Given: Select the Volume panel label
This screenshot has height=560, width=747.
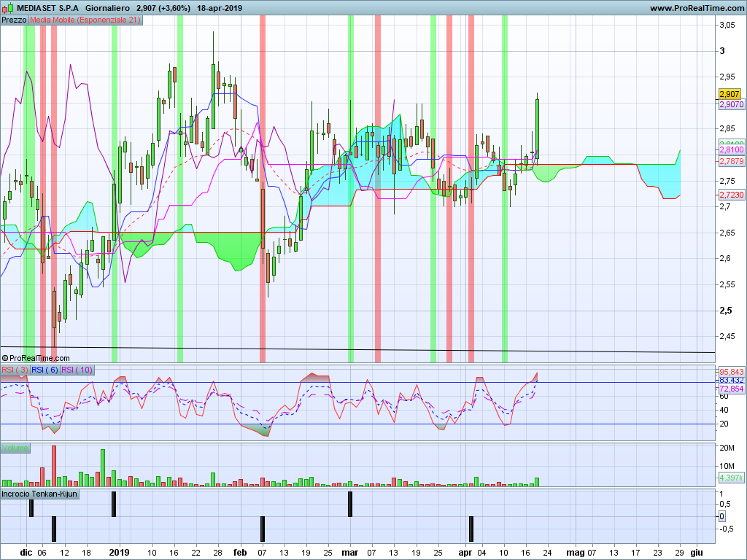Looking at the screenshot, I should (15, 448).
